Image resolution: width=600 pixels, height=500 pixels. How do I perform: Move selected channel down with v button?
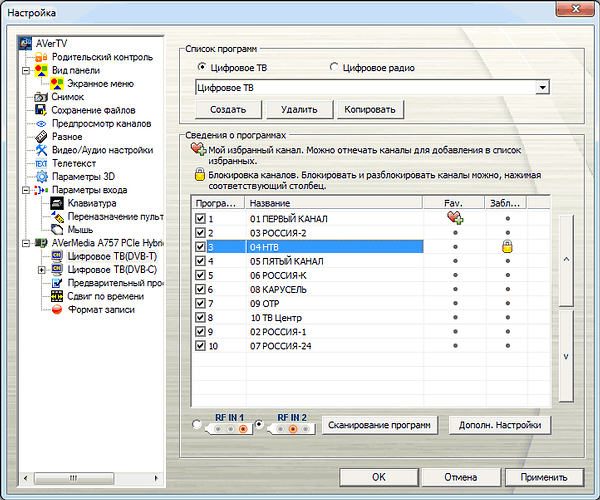coord(566,356)
